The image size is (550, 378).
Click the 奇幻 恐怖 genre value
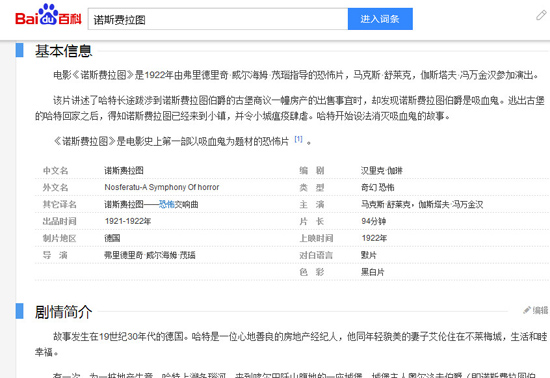click(377, 188)
